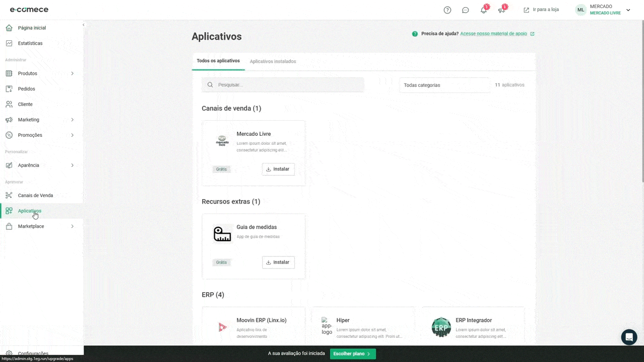
Task: Click the Mercado Livre app logo
Action: pos(222,141)
